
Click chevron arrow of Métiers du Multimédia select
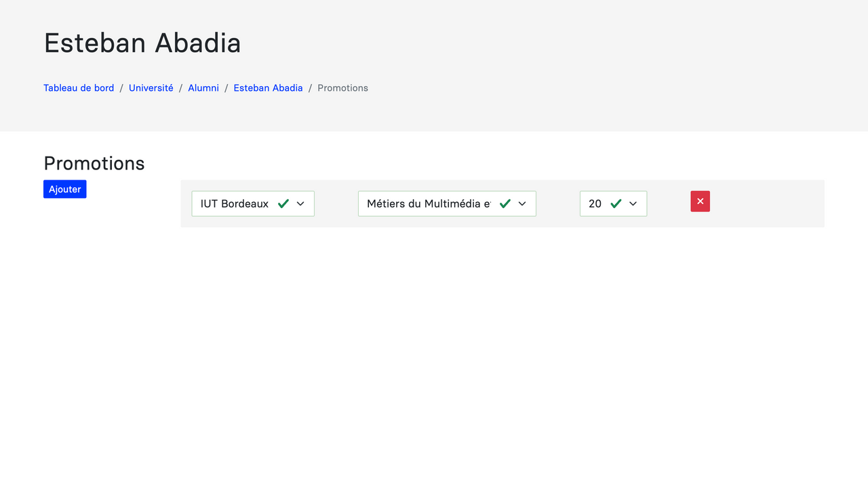pyautogui.click(x=522, y=203)
